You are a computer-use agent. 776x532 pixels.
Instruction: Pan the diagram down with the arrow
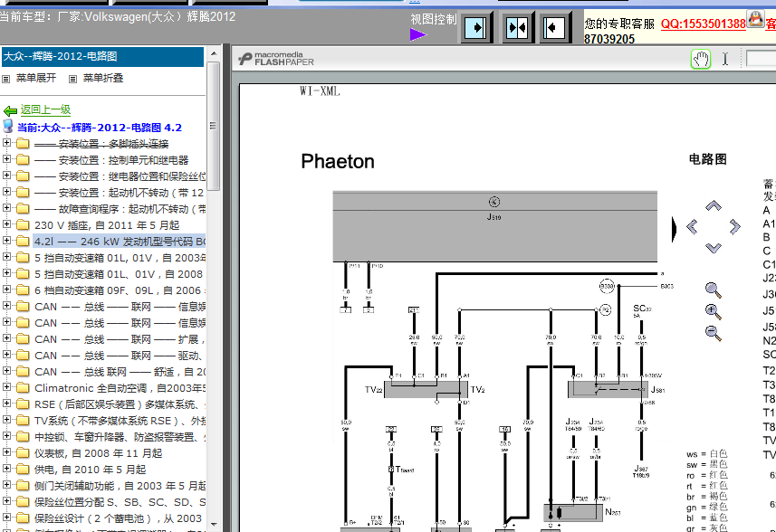click(714, 248)
